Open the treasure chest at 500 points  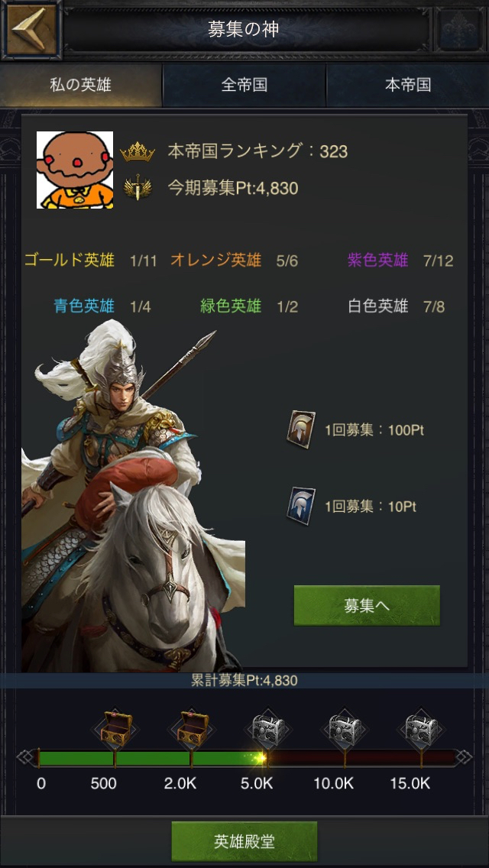point(115,729)
